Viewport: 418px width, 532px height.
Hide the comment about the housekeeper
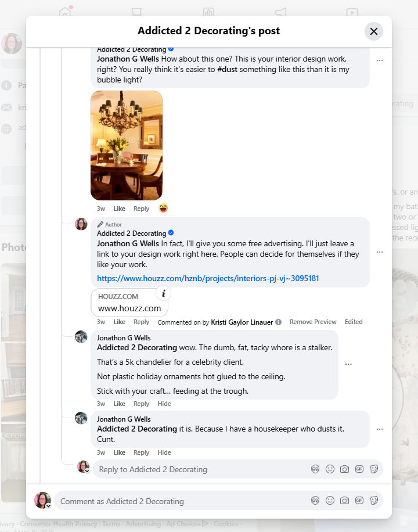point(164,452)
